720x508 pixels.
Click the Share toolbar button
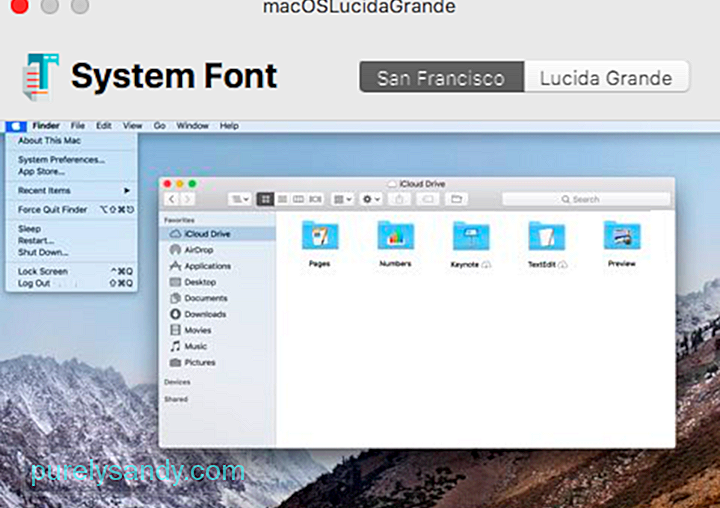pyautogui.click(x=399, y=199)
